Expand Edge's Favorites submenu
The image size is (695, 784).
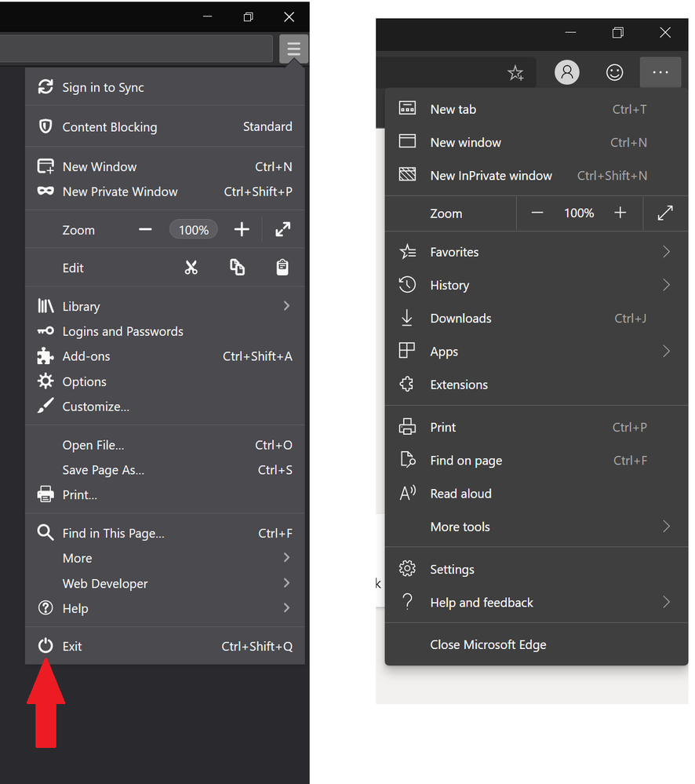tap(666, 252)
